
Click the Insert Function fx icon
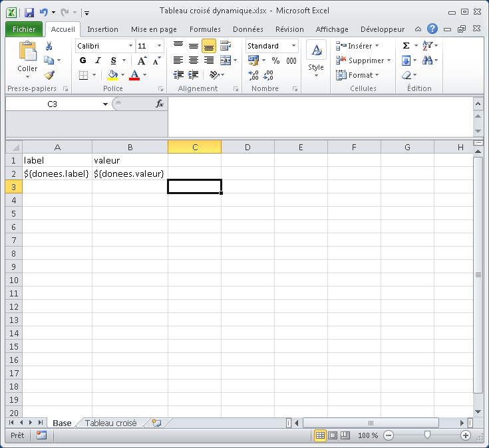tap(160, 104)
